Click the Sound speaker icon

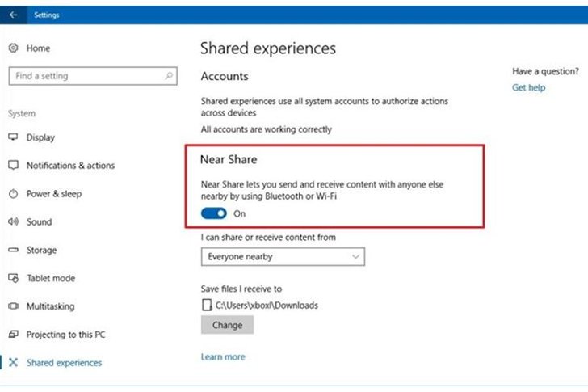pyautogui.click(x=13, y=221)
